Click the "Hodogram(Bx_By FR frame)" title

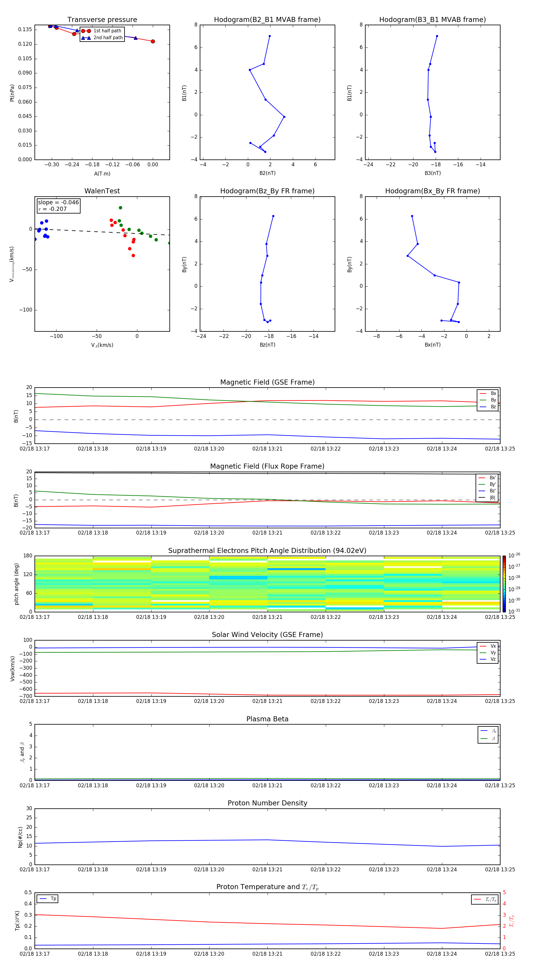click(x=432, y=191)
